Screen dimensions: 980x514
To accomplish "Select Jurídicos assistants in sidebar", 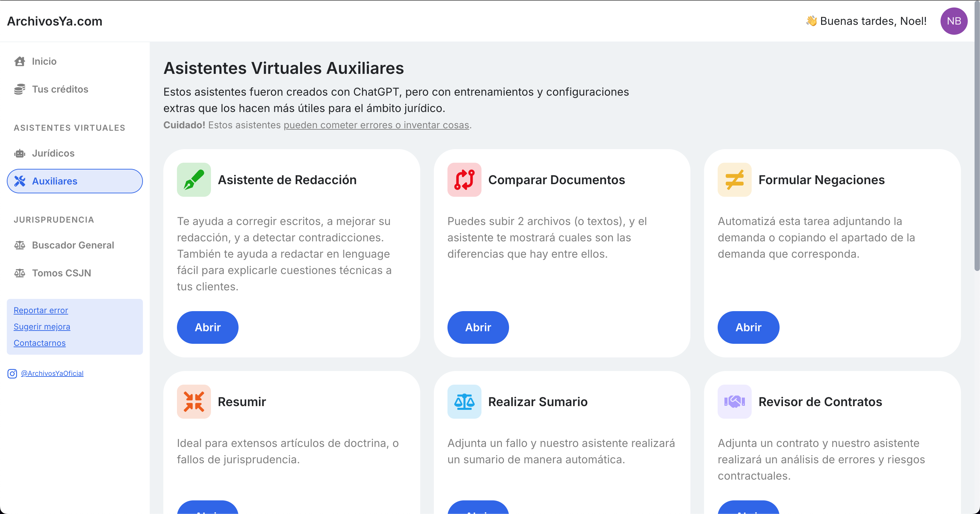I will pyautogui.click(x=53, y=153).
